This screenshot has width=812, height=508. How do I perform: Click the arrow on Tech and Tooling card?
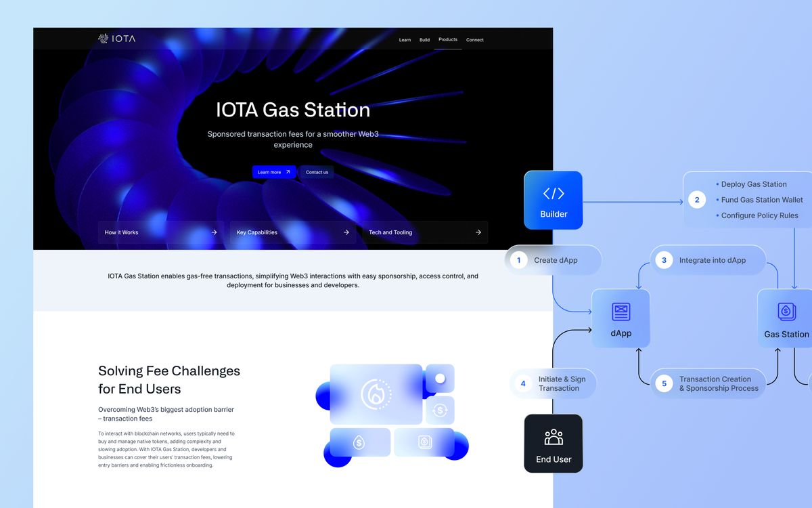click(478, 232)
